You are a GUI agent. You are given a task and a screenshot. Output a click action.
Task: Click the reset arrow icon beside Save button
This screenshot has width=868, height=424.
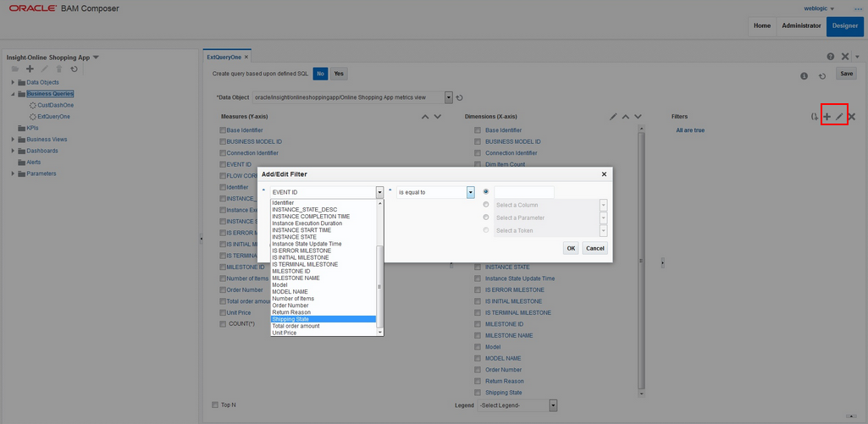(x=822, y=76)
